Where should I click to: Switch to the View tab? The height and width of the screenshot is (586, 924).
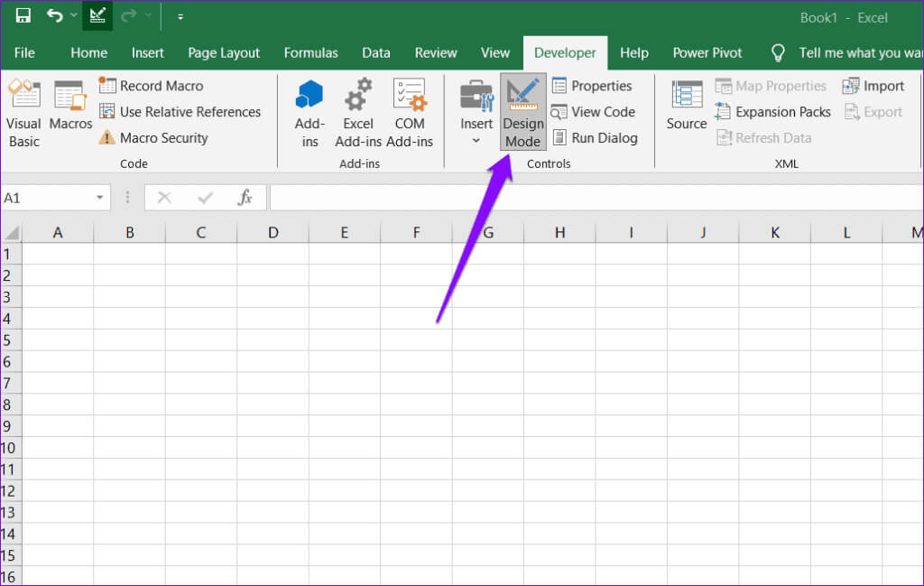click(x=495, y=52)
